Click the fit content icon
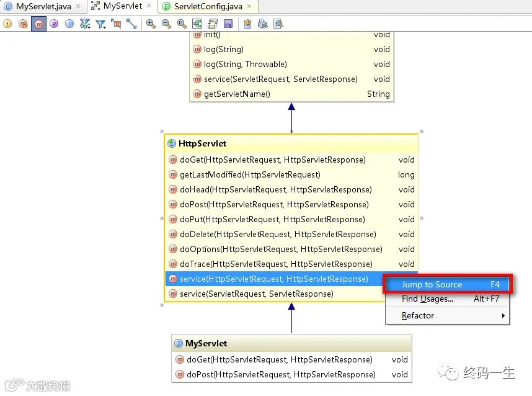 click(x=197, y=24)
